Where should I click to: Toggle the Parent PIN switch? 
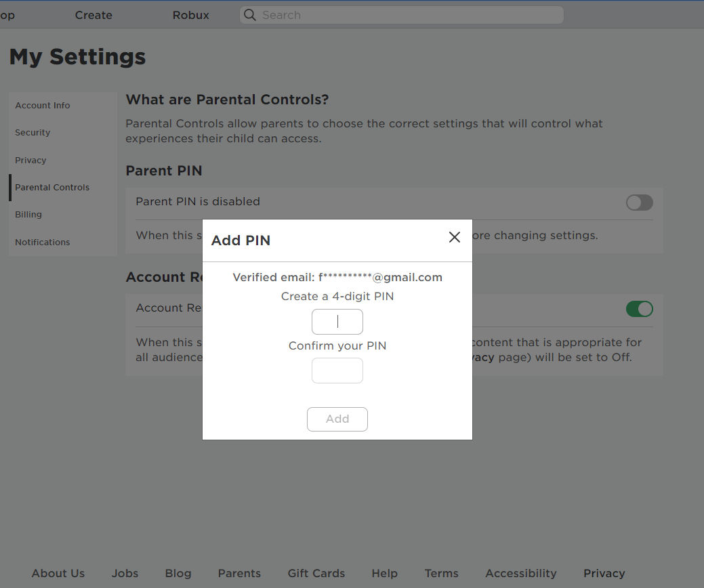pyautogui.click(x=640, y=203)
